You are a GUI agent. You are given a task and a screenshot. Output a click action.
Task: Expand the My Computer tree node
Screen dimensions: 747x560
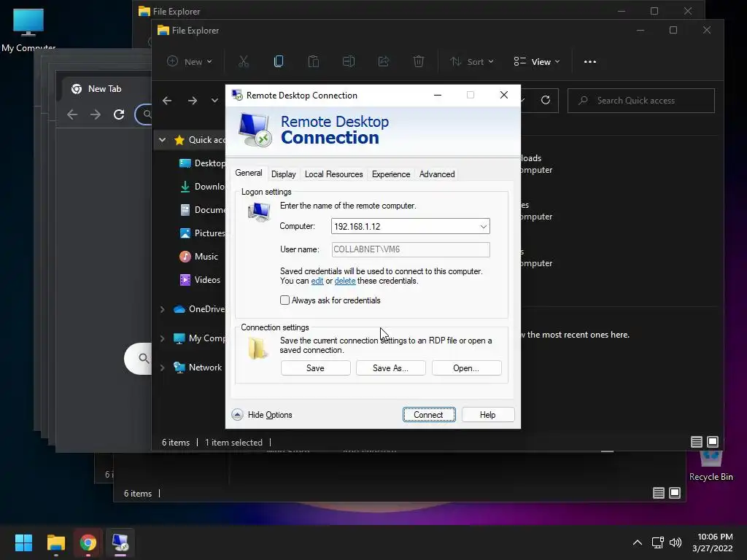163,338
